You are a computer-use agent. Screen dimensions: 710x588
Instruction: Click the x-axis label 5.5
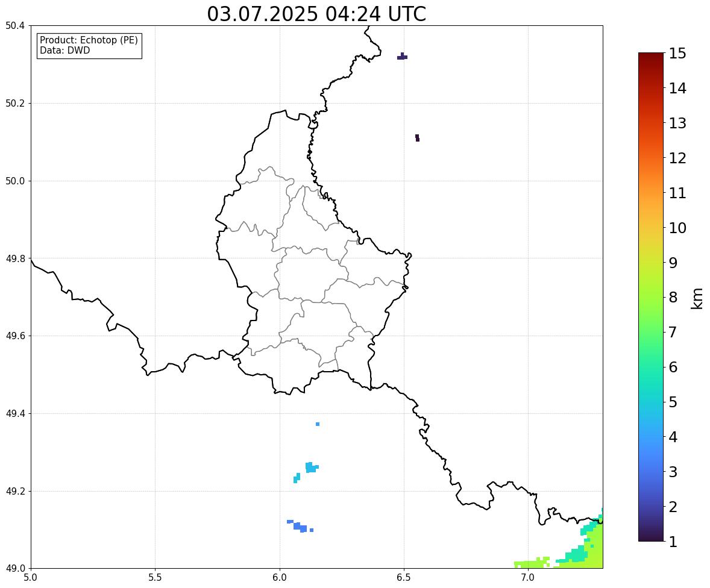point(155,578)
